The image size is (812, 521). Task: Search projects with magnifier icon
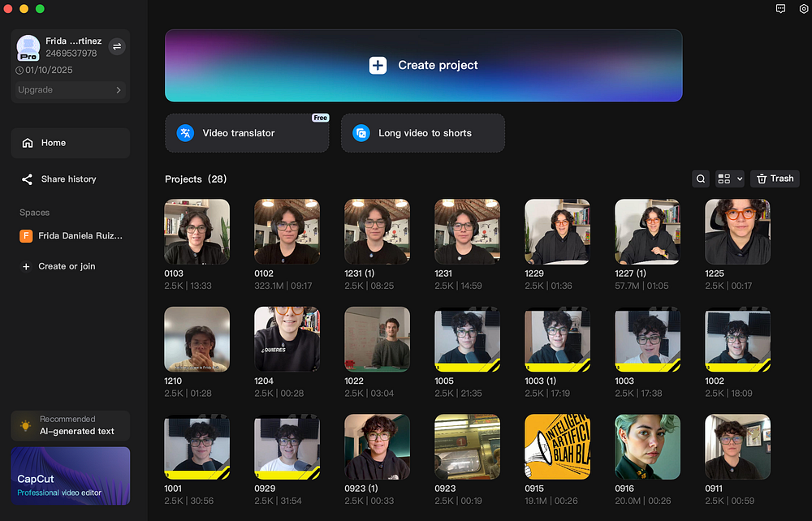(x=700, y=179)
